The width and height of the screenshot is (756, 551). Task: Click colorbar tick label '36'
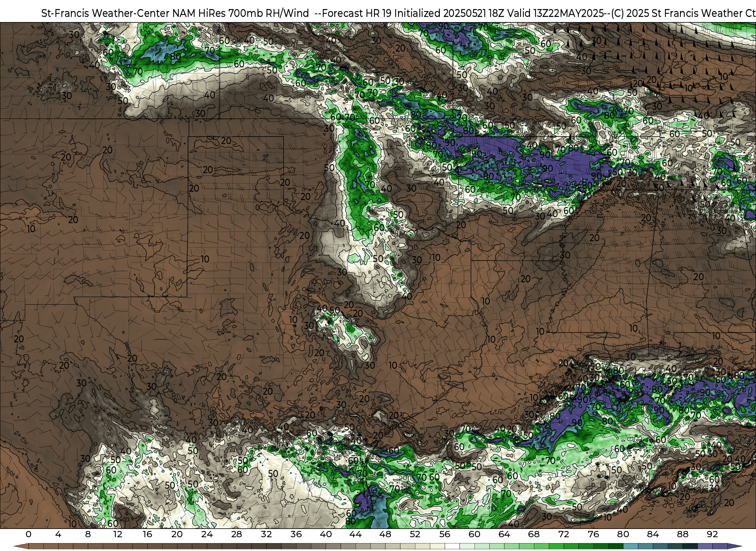(x=296, y=534)
